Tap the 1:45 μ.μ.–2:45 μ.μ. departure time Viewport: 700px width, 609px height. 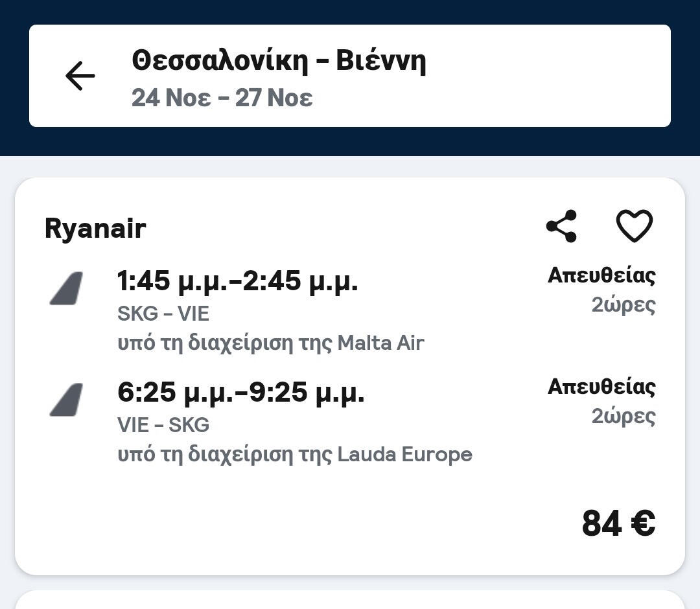(x=237, y=281)
